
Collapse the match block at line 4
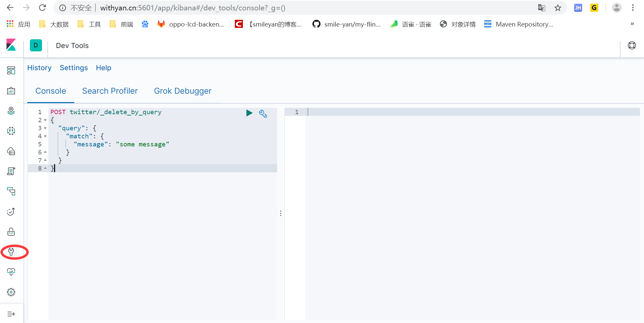(45, 136)
